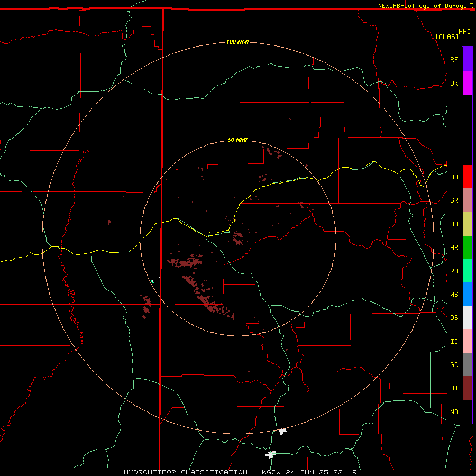The image size is (476, 476).
Task: Pick the HR green legend swatch
Action: tap(467, 248)
